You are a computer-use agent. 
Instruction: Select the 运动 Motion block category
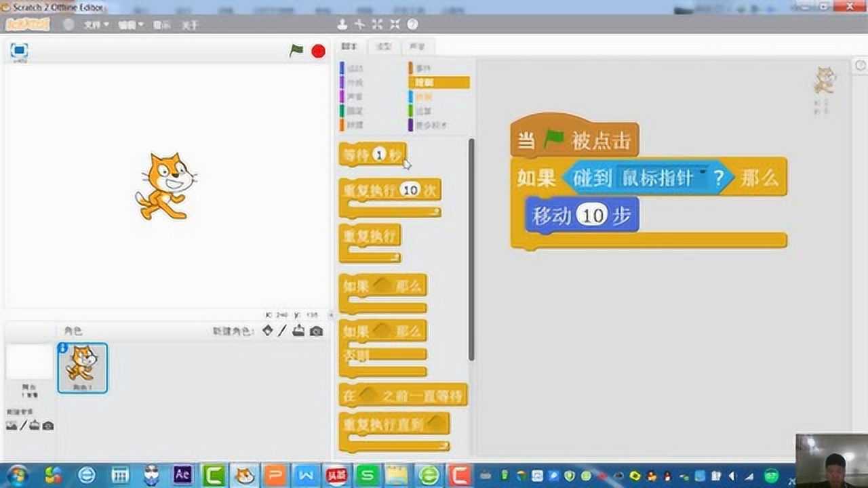coord(352,68)
